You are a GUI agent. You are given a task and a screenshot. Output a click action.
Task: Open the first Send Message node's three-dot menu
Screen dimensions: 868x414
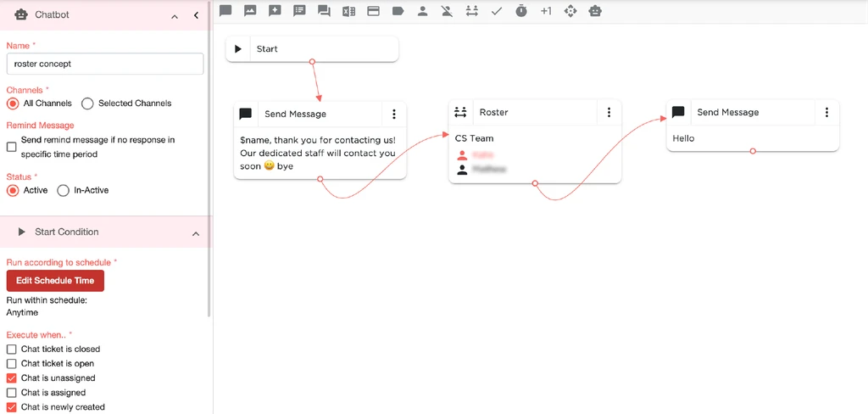click(393, 115)
